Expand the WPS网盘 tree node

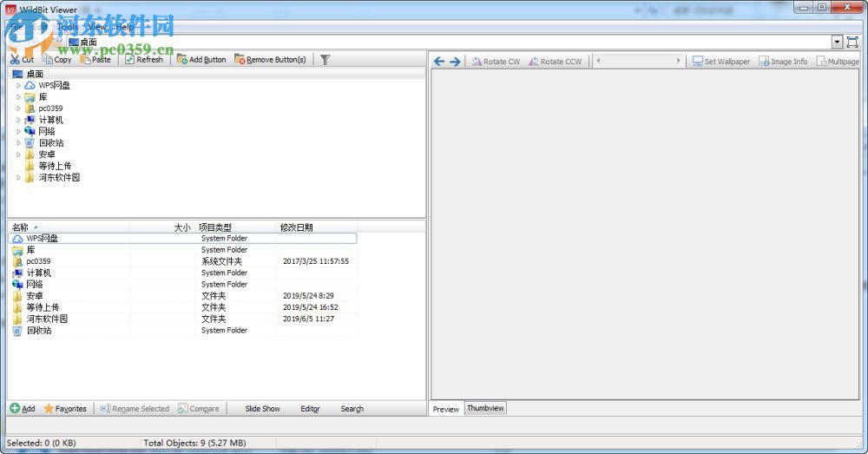(x=18, y=85)
